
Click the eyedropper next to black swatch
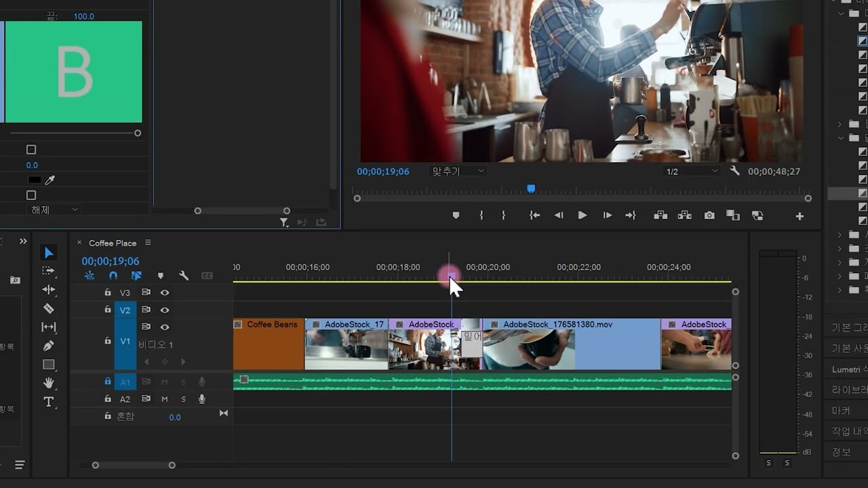pos(50,180)
